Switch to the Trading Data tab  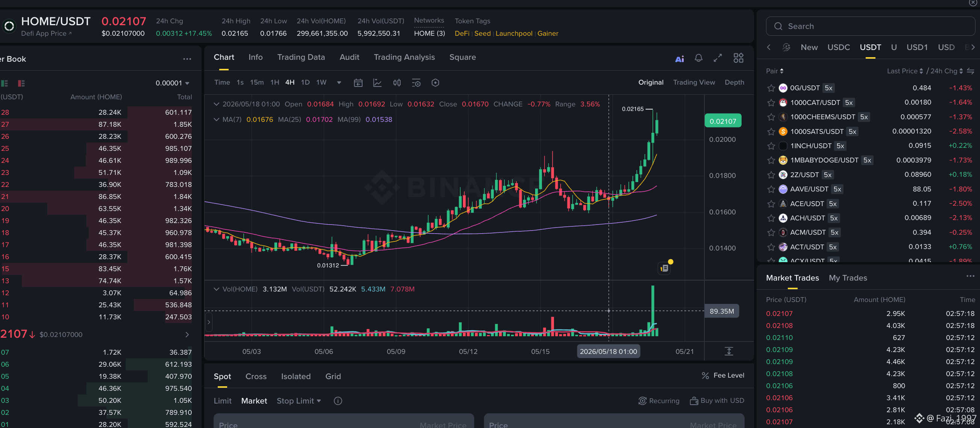pyautogui.click(x=301, y=57)
